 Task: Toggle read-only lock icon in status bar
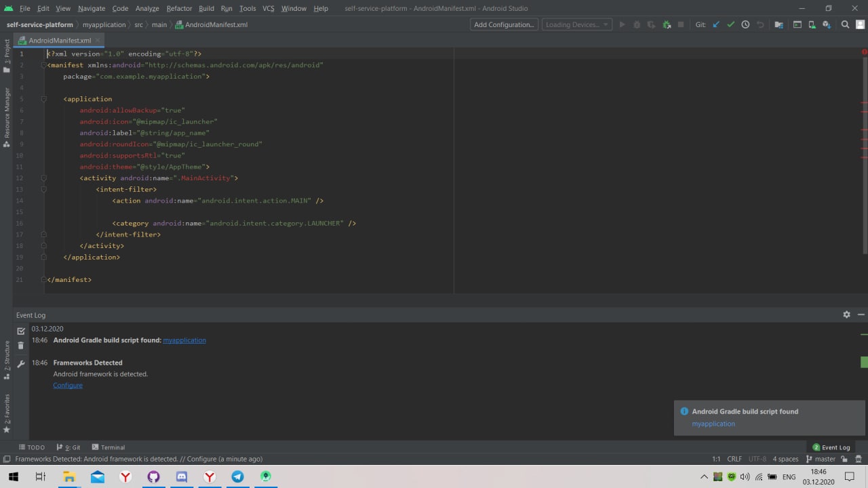pyautogui.click(x=844, y=459)
